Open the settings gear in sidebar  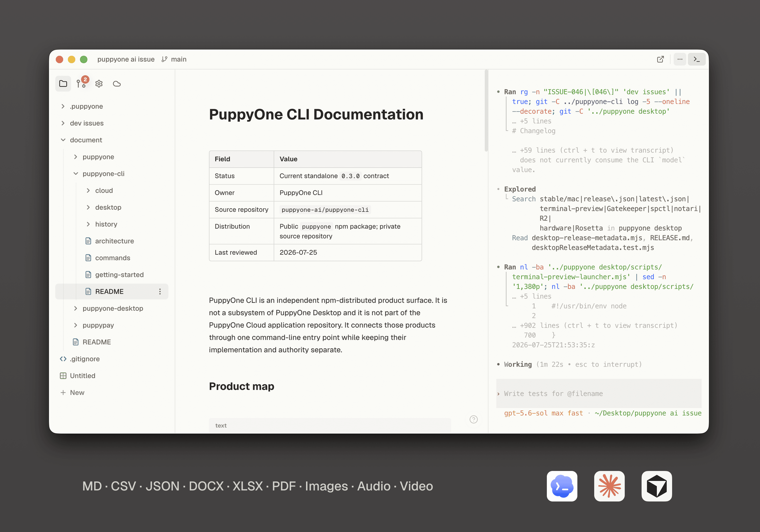pyautogui.click(x=99, y=84)
